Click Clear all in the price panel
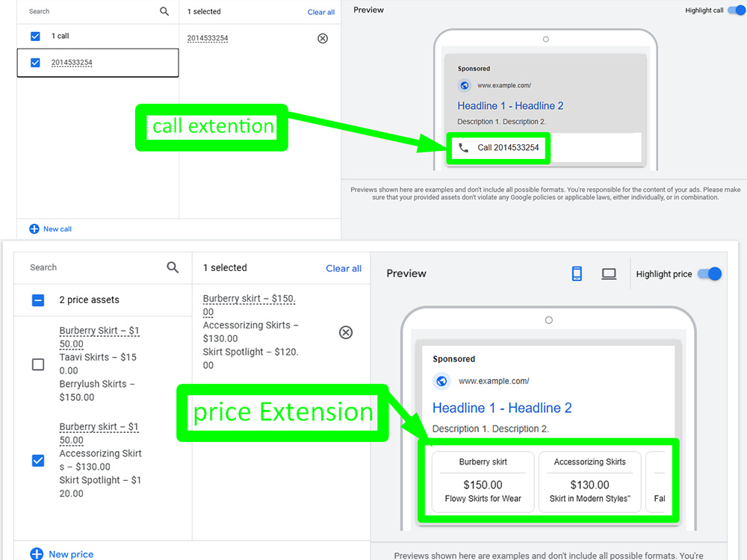This screenshot has width=747, height=560. [344, 268]
